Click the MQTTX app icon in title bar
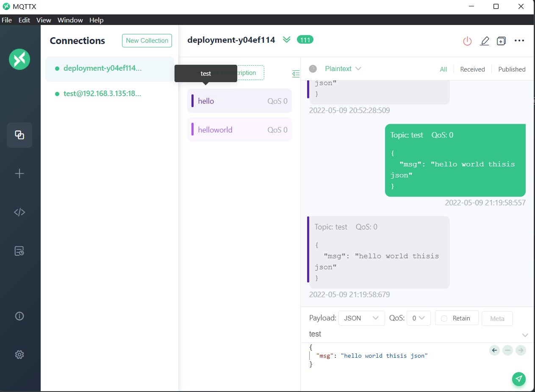The width and height of the screenshot is (535, 392). coord(6,6)
